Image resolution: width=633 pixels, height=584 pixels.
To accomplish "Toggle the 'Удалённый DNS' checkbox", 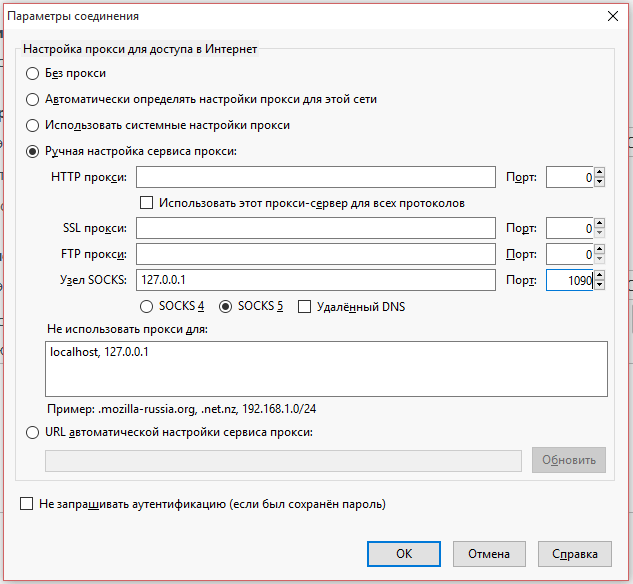I will [x=305, y=306].
